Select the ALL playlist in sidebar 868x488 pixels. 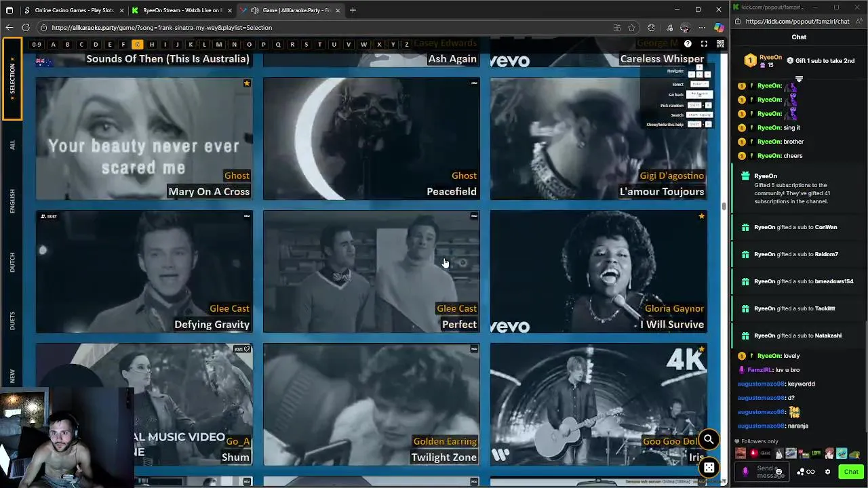coord(12,146)
